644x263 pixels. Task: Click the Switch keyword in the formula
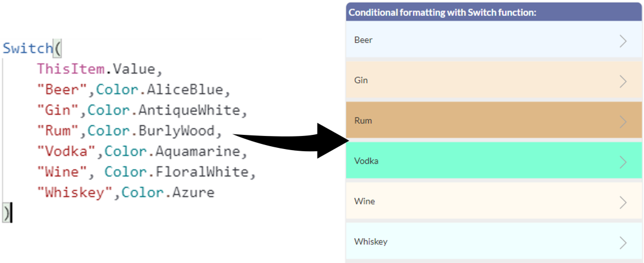coord(27,49)
